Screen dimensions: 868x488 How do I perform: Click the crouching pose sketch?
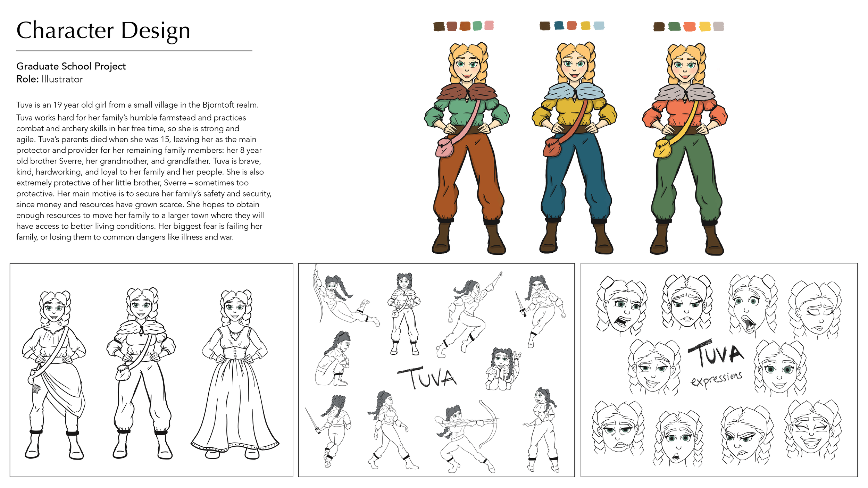click(333, 359)
